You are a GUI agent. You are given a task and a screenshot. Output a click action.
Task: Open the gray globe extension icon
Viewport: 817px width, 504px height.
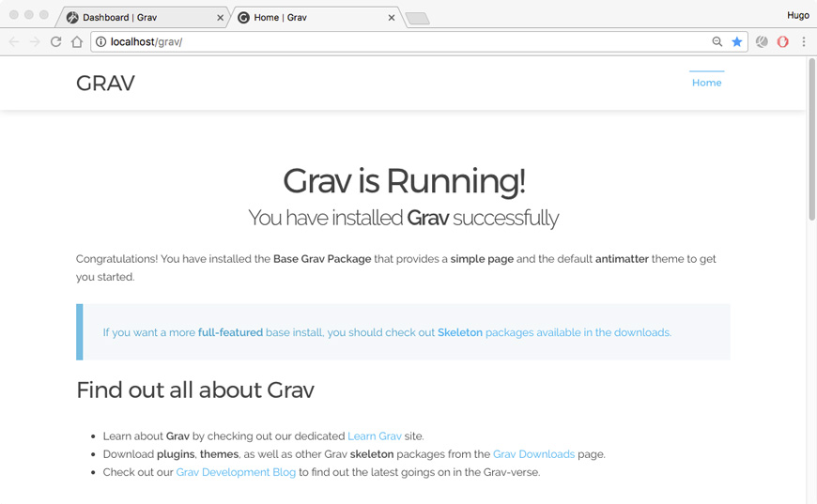point(762,41)
